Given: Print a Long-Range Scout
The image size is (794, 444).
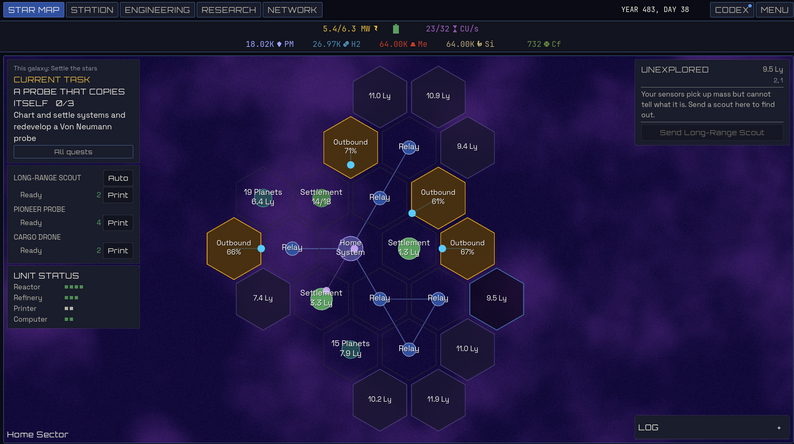Looking at the screenshot, I should (118, 195).
